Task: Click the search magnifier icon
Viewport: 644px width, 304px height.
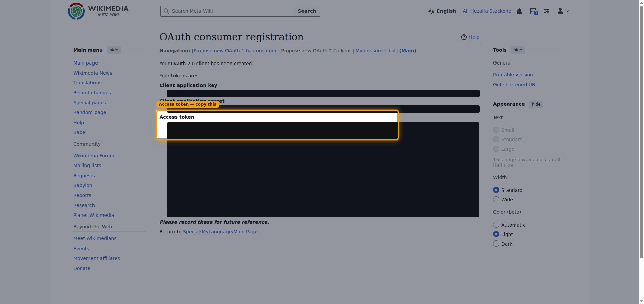Action: click(x=166, y=11)
